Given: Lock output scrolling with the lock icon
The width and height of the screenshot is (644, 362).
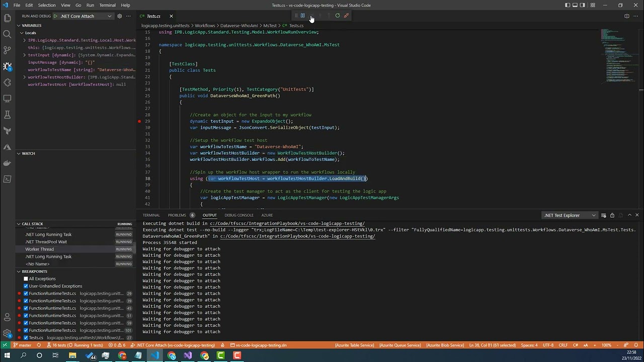Looking at the screenshot, I should pyautogui.click(x=612, y=215).
